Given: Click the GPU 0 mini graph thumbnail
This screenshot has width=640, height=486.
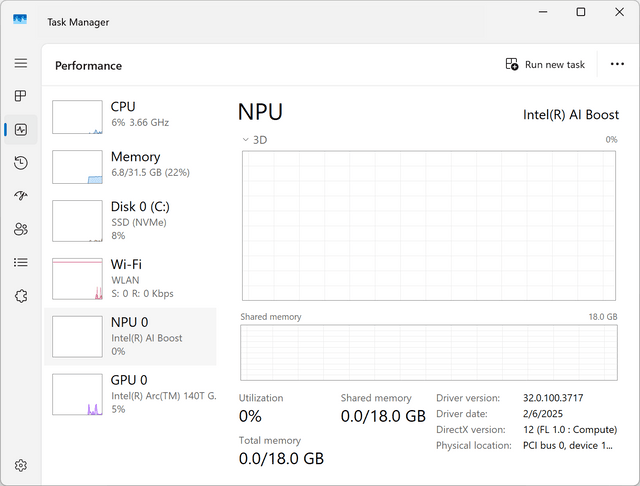Looking at the screenshot, I should [x=77, y=394].
